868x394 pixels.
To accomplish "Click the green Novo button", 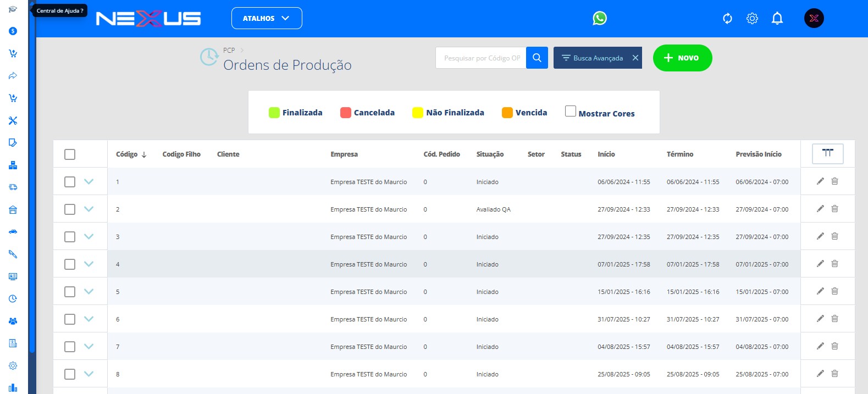I will tap(682, 58).
